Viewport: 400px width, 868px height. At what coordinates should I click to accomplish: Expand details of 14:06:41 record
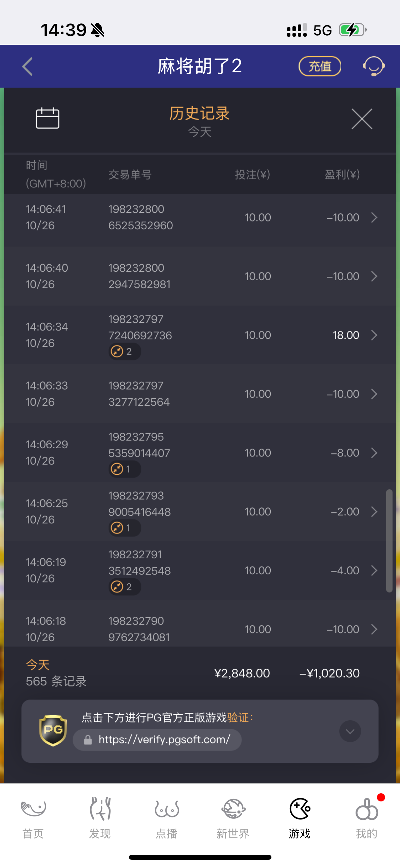[x=374, y=217]
